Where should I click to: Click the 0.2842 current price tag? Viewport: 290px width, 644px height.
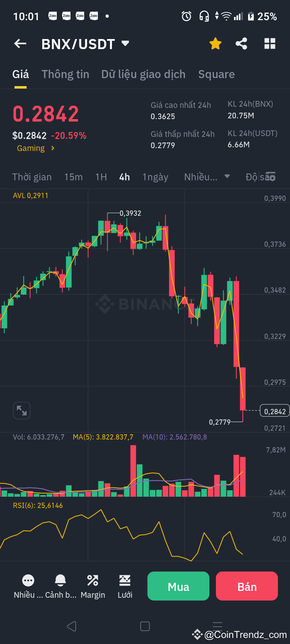[x=275, y=411]
